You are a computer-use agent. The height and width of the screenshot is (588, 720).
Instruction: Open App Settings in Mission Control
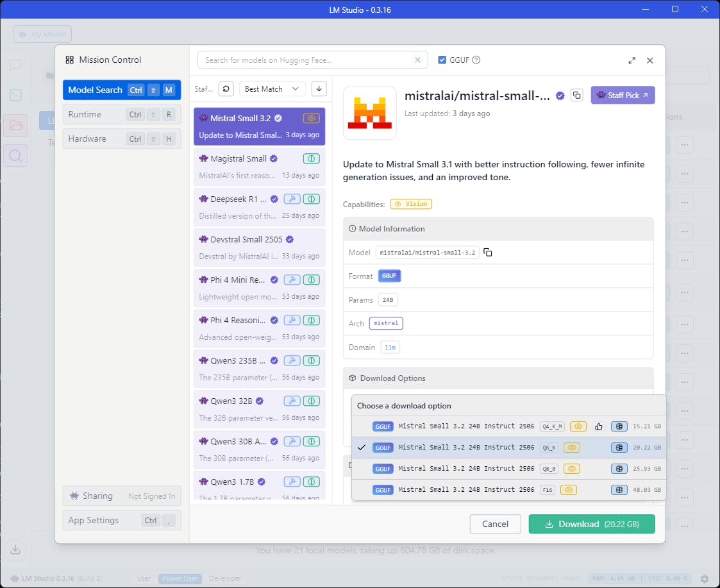[122, 521]
